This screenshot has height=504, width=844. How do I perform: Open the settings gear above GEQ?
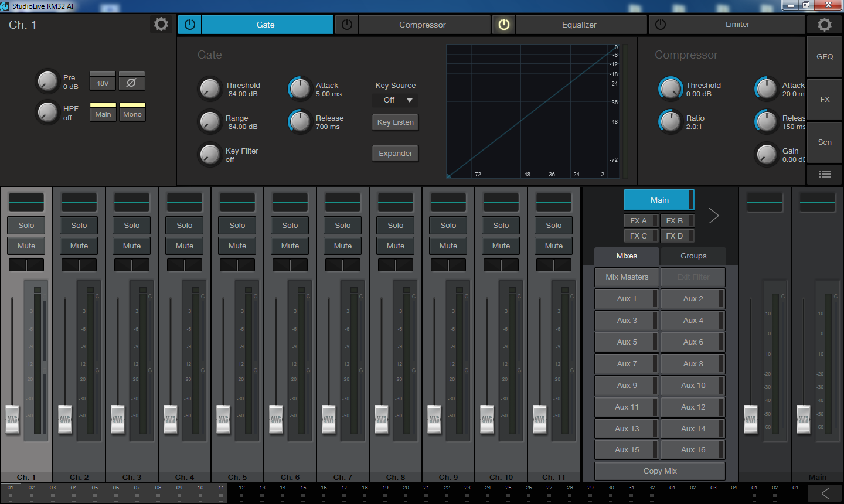tap(825, 25)
